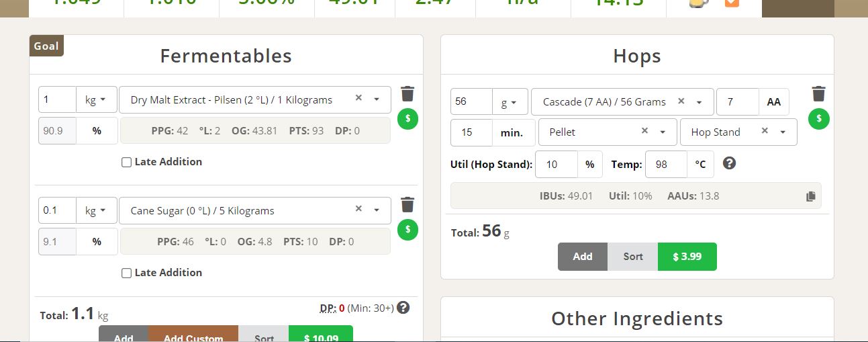Viewport: 868px width, 342px height.
Task: Open the kg unit dropdown for Dry Malt Extract
Action: click(97, 99)
